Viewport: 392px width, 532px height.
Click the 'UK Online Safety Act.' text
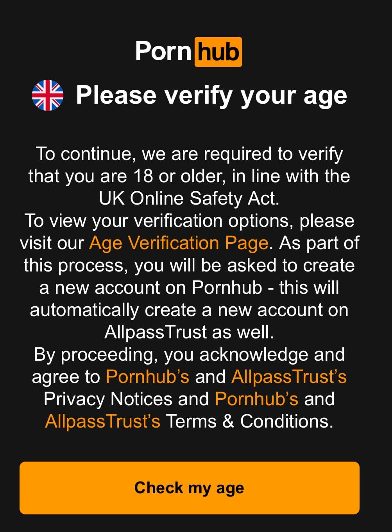189,198
